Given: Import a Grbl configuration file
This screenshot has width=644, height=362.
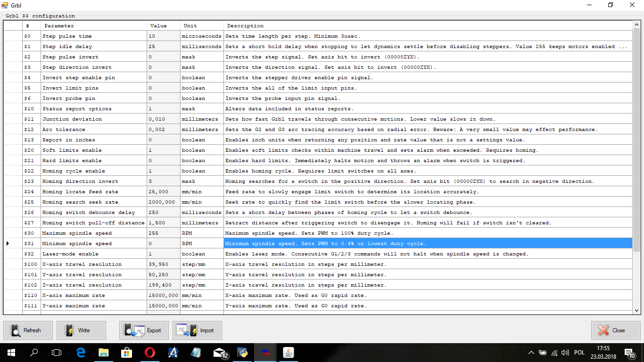Looking at the screenshot, I should coord(197,330).
